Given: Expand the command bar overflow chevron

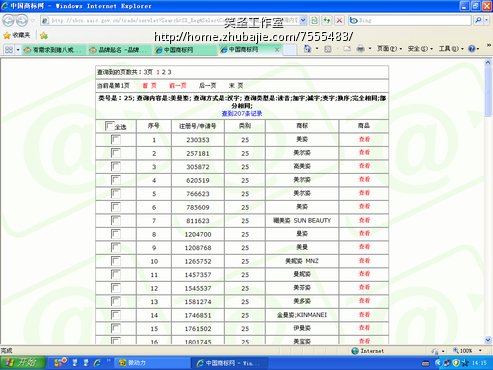Looking at the screenshot, I should click(489, 45).
